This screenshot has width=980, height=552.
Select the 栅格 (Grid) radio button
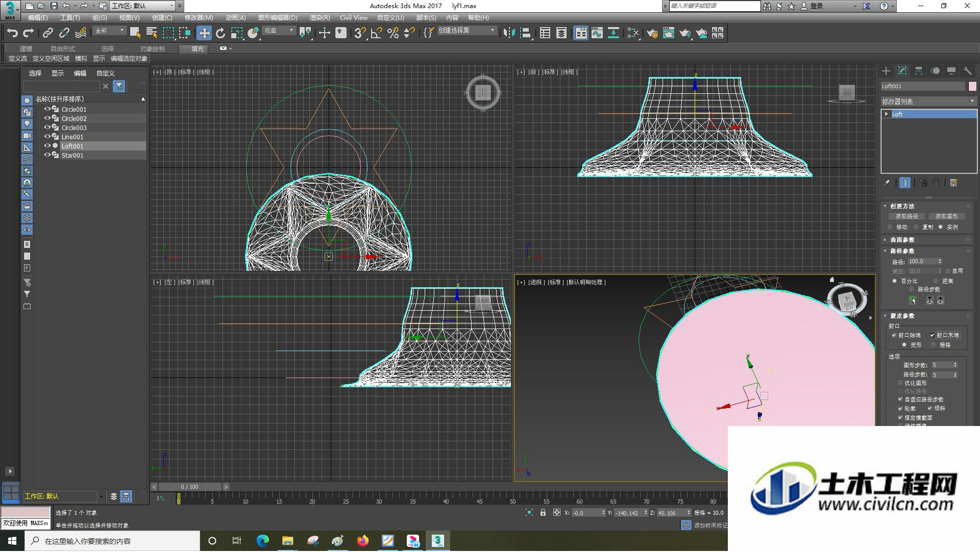[934, 345]
